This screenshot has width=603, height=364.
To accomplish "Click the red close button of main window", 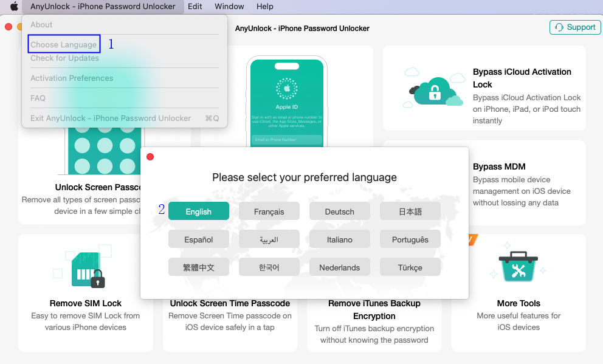I will (x=9, y=27).
